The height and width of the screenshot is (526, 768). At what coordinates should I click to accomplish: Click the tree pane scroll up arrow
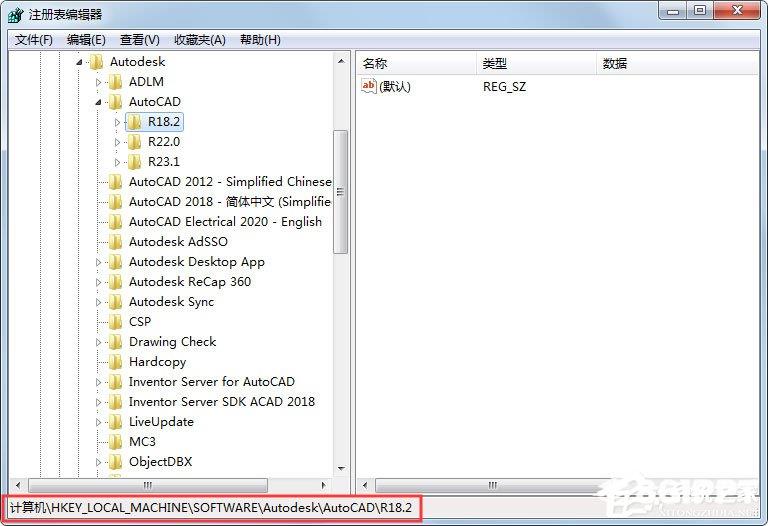(x=341, y=61)
